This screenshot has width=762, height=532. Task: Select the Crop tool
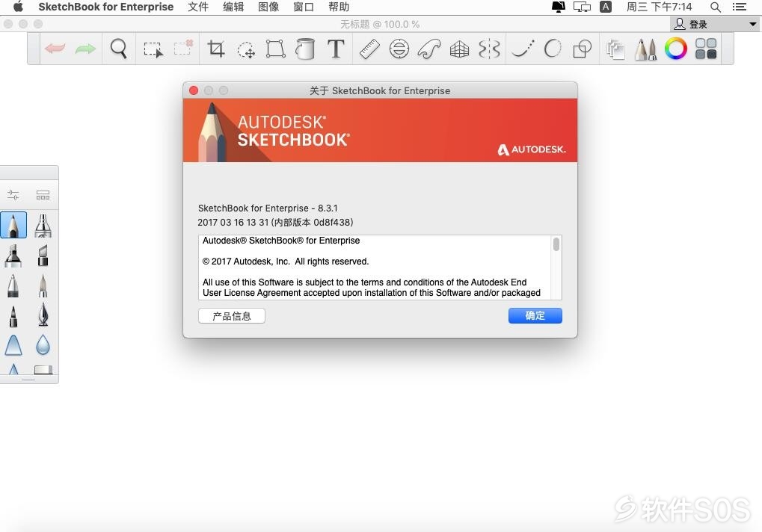(216, 49)
